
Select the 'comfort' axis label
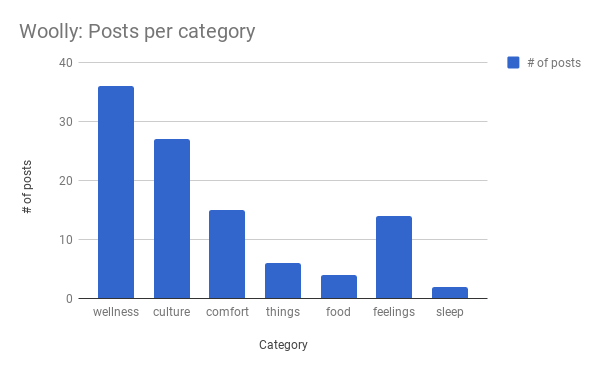pos(227,312)
